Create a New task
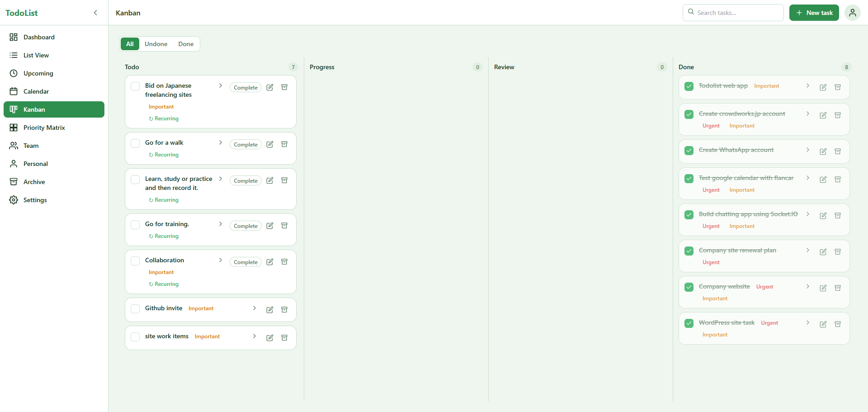 814,13
